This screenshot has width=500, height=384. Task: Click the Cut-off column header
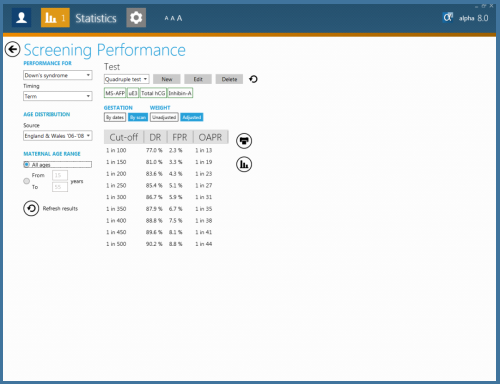pos(124,137)
